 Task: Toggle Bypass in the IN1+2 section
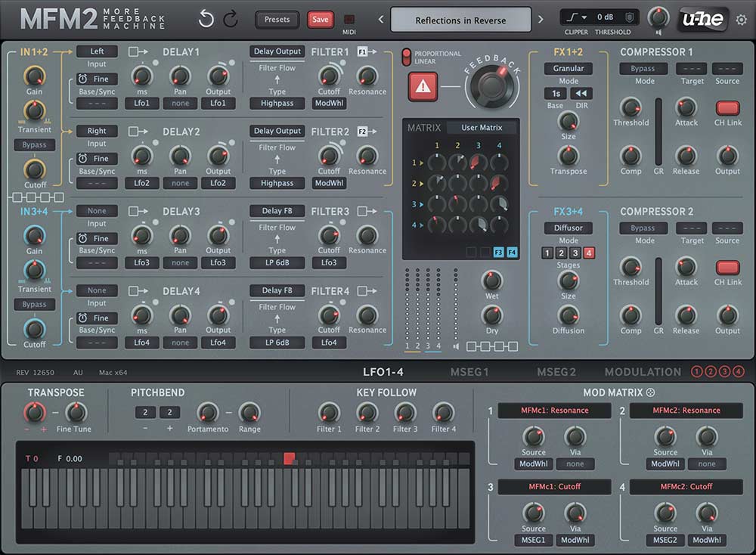pos(33,144)
